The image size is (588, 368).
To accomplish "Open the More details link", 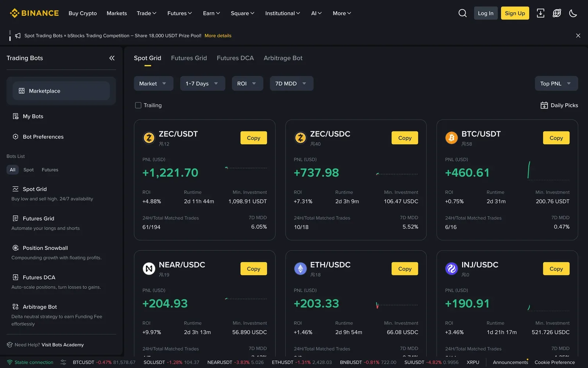I will tap(218, 36).
